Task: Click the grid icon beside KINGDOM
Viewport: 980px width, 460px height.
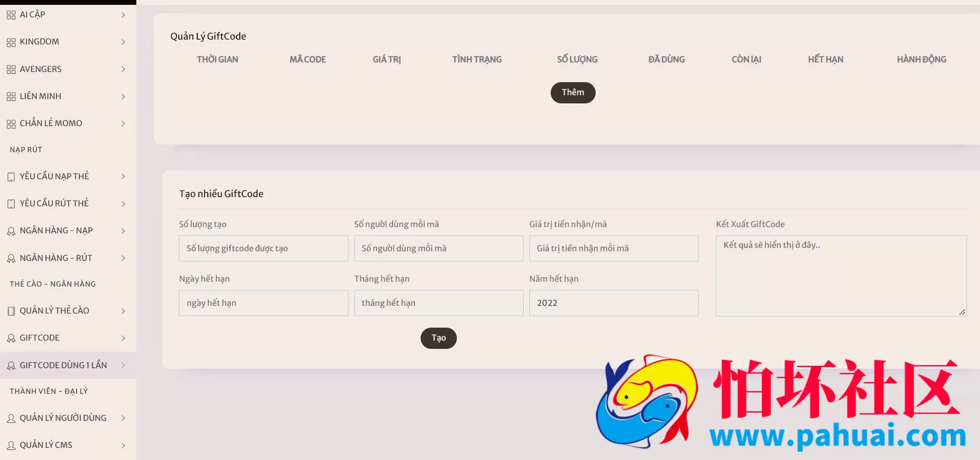Action: (x=11, y=43)
